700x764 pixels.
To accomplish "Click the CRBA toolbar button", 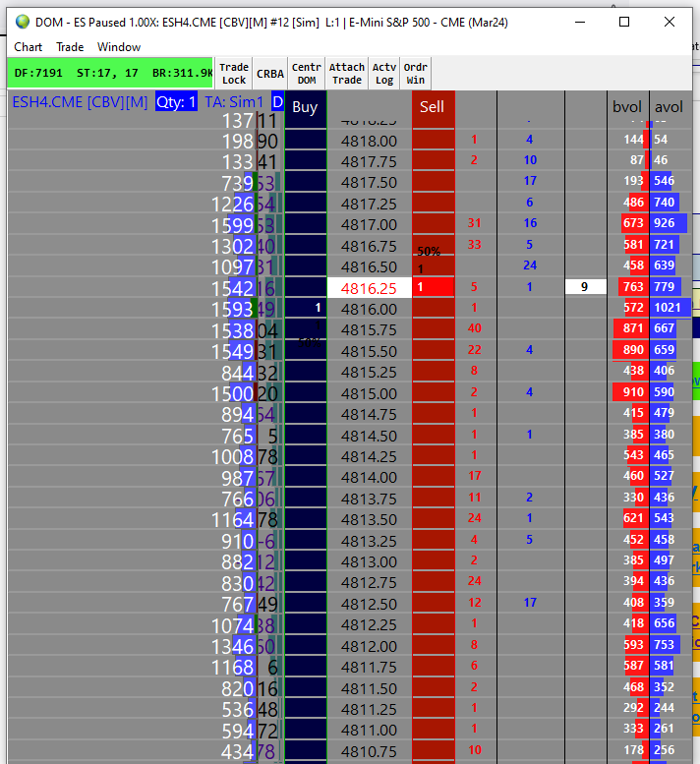I will 269,74.
